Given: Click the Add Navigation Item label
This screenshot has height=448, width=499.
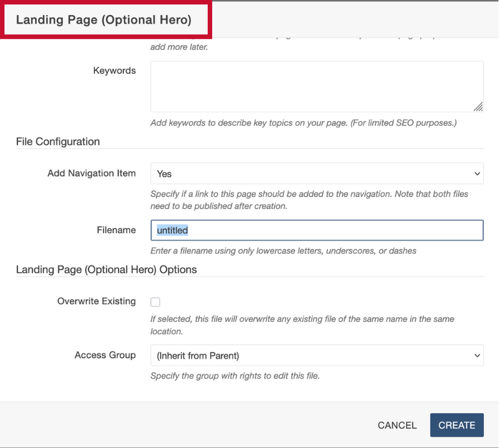Looking at the screenshot, I should (x=91, y=173).
